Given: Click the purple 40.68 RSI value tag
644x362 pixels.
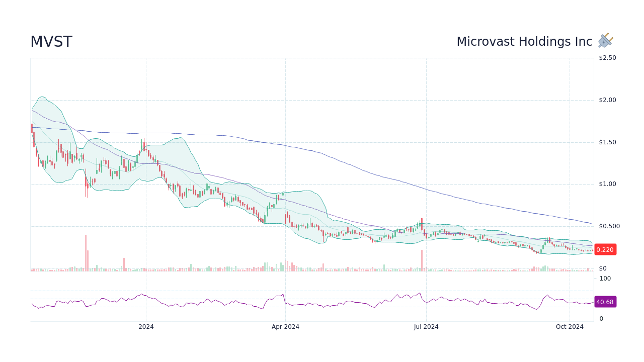Looking at the screenshot, I should [605, 302].
